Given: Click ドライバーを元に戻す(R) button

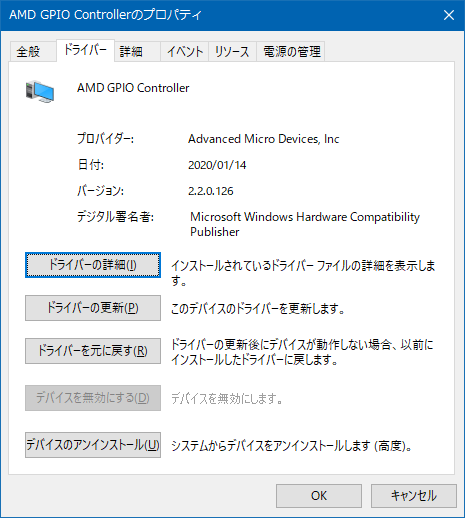Looking at the screenshot, I should coord(93,351).
